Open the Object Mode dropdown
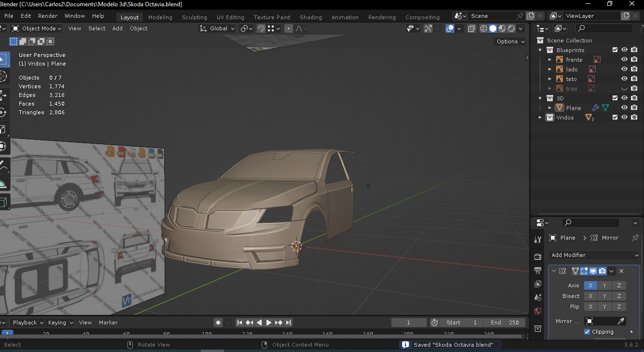Viewport: 644px width, 352px height. tap(37, 28)
